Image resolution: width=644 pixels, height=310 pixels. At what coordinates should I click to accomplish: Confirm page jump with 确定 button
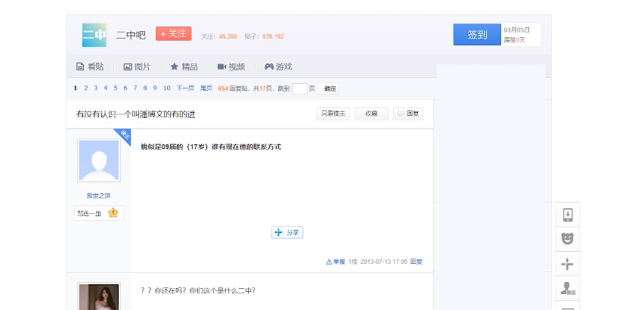(x=328, y=88)
